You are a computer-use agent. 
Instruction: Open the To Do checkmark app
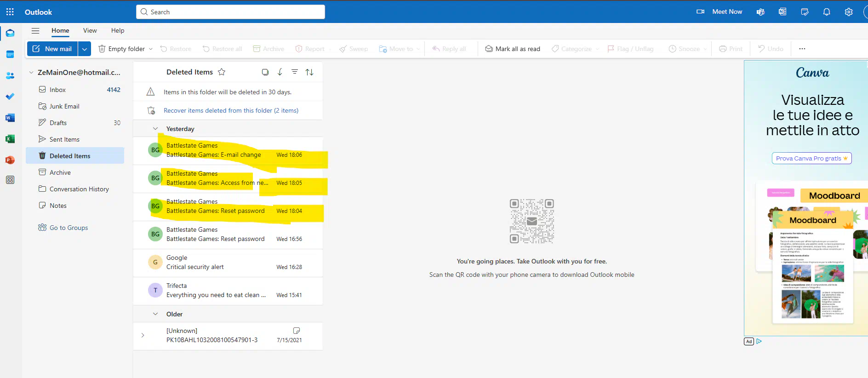pyautogui.click(x=10, y=97)
